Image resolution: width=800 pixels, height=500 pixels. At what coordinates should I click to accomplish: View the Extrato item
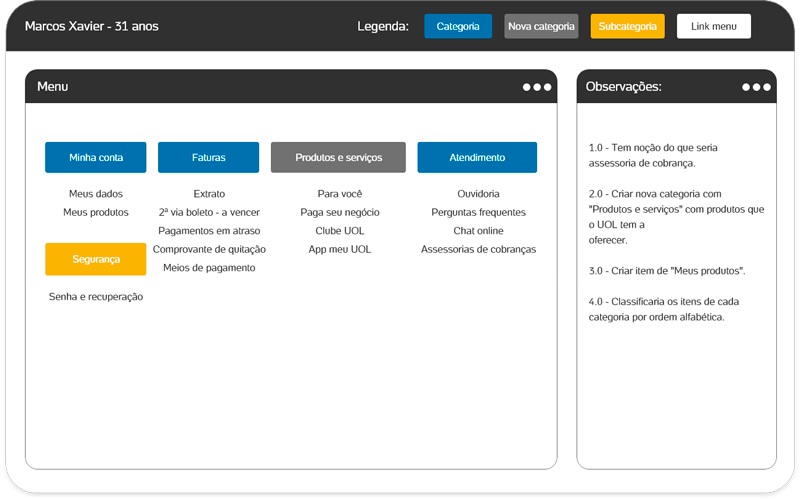coord(209,194)
